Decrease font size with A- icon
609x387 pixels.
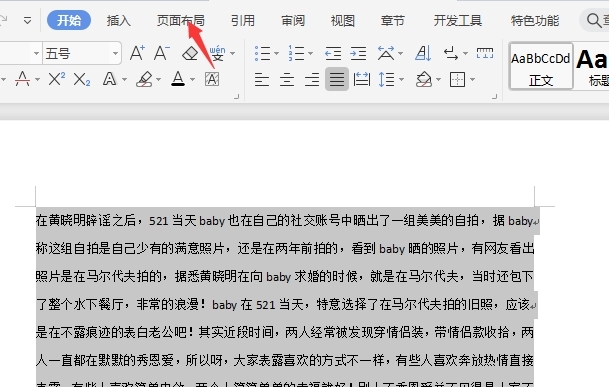162,53
